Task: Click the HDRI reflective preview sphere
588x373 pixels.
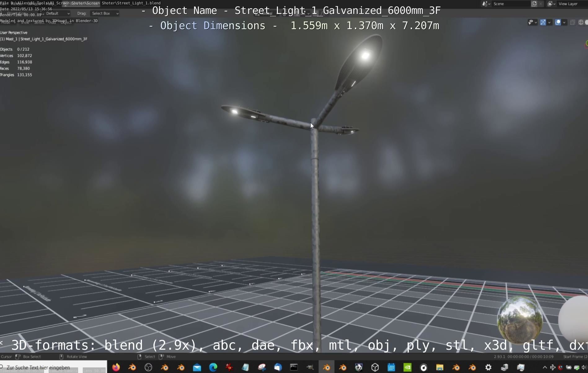Action: pyautogui.click(x=520, y=320)
